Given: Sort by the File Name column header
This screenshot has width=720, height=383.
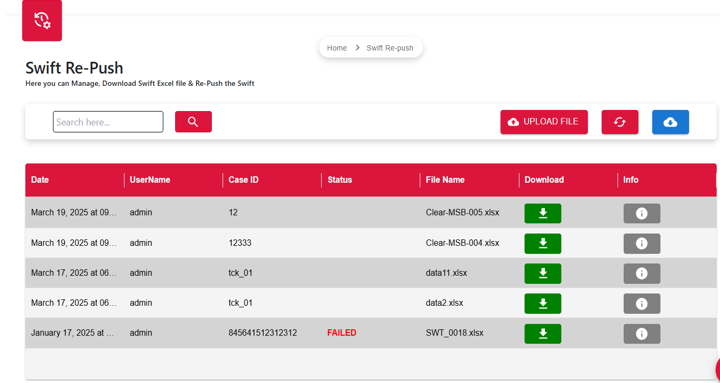Looking at the screenshot, I should click(x=445, y=180).
